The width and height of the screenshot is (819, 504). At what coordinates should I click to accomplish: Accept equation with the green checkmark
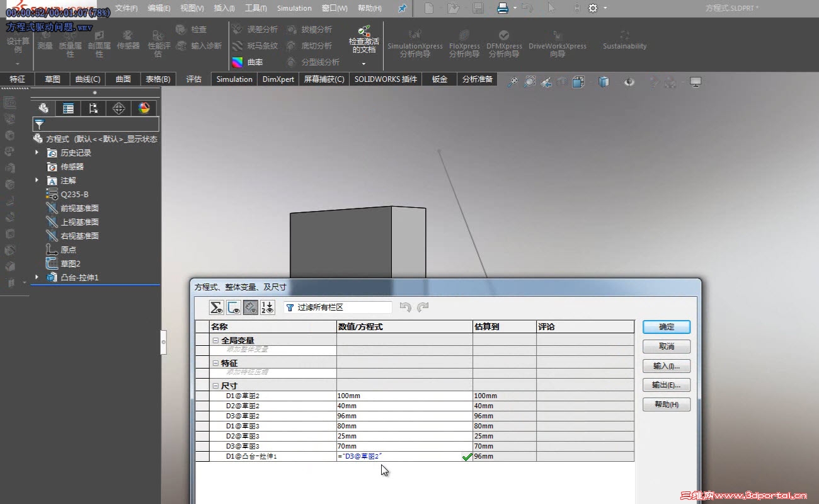click(467, 457)
